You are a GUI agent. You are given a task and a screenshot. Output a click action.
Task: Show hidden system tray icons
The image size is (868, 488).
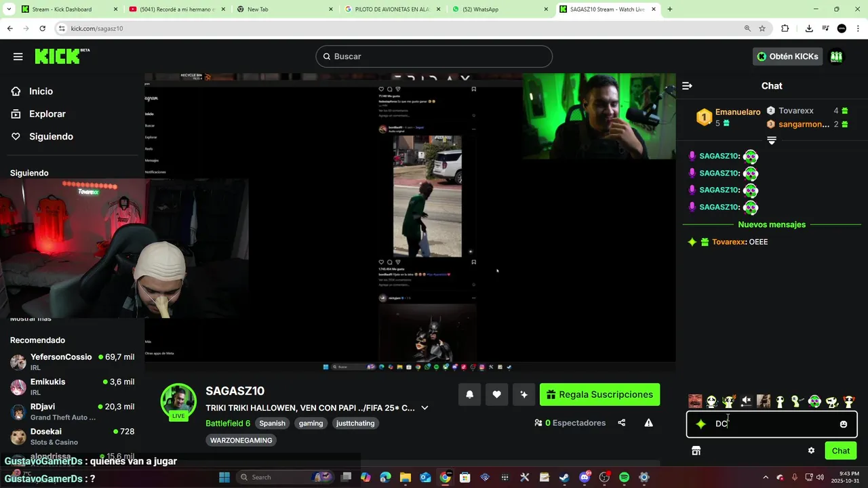(766, 477)
